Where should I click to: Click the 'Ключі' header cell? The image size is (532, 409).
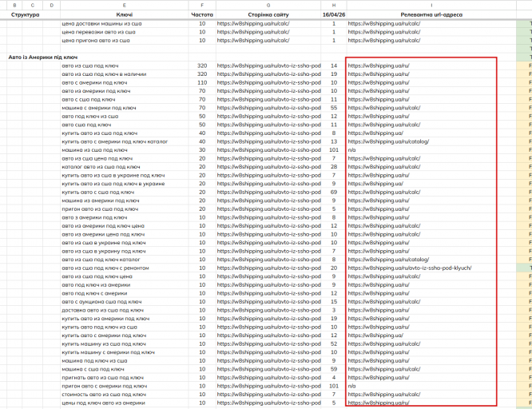[124, 14]
